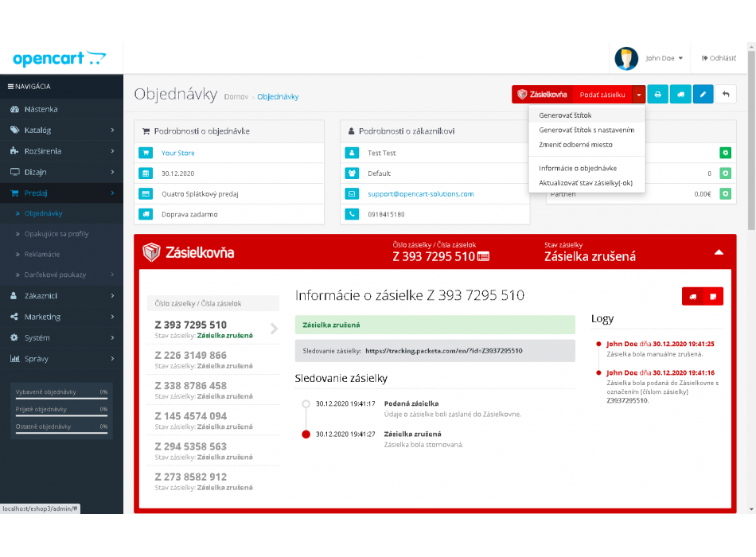
Task: Open the Your Store link
Action: tap(178, 154)
